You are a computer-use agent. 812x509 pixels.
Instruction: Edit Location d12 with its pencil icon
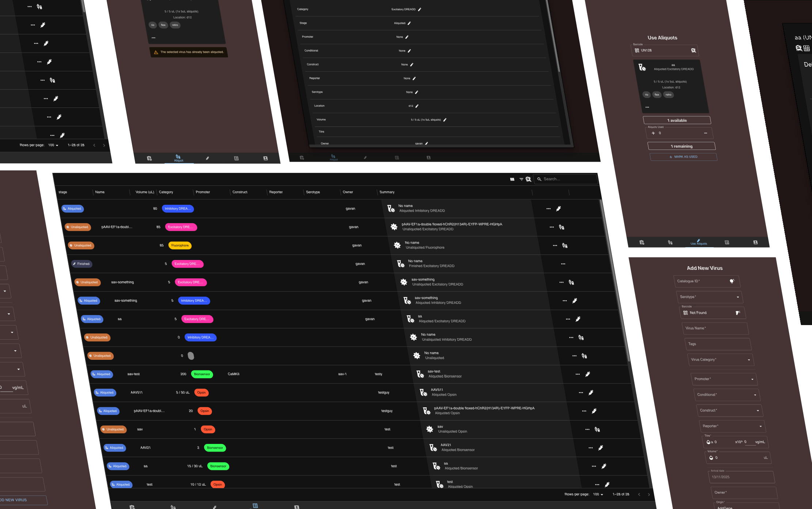[417, 106]
